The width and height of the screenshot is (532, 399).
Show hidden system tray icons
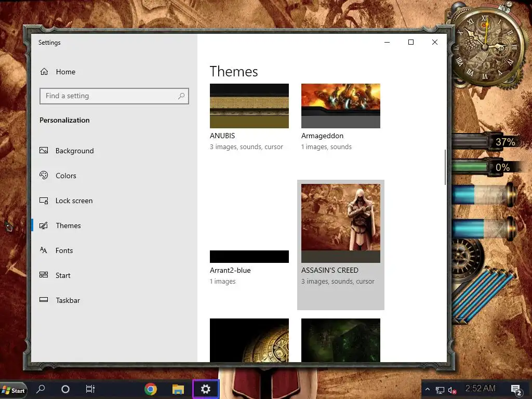point(428,389)
